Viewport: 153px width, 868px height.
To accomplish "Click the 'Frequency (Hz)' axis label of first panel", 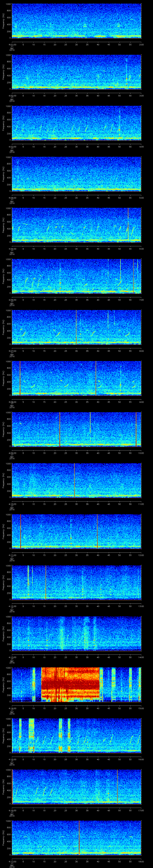I will coord(3,21).
